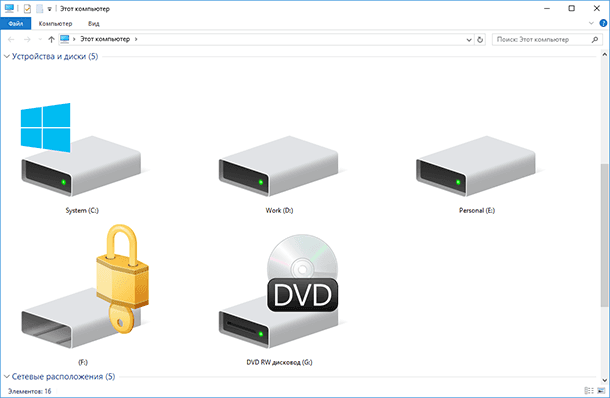Image resolution: width=610 pixels, height=398 pixels.
Task: Switch to large icons view in status bar
Action: click(601, 390)
